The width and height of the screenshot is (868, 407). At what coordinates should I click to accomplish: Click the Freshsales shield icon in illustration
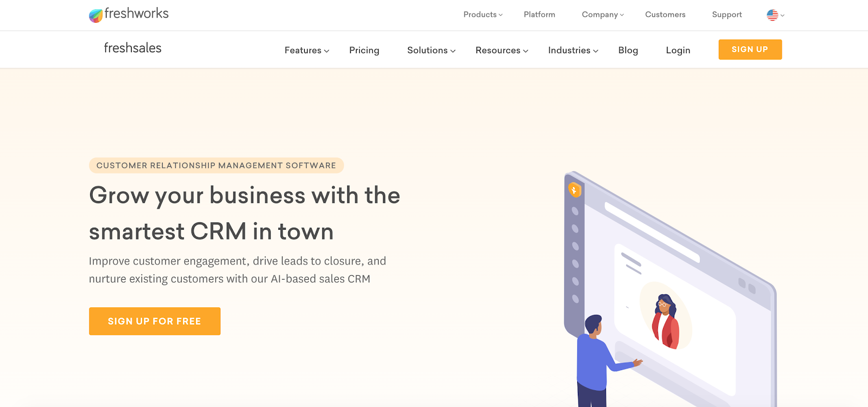click(x=575, y=190)
